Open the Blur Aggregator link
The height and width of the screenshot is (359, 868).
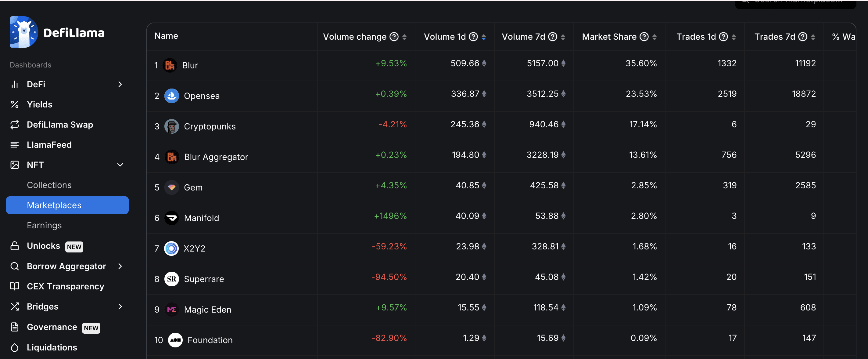point(216,157)
